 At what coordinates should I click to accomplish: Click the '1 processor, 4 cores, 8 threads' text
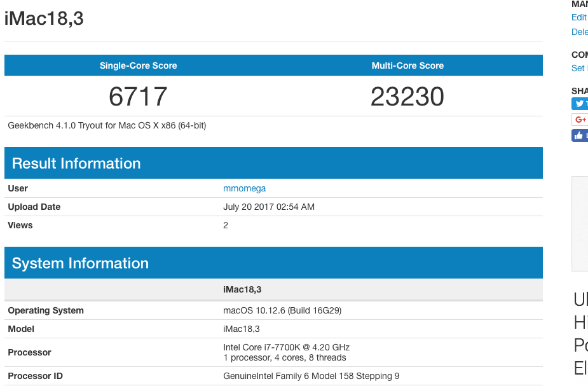pyautogui.click(x=284, y=357)
